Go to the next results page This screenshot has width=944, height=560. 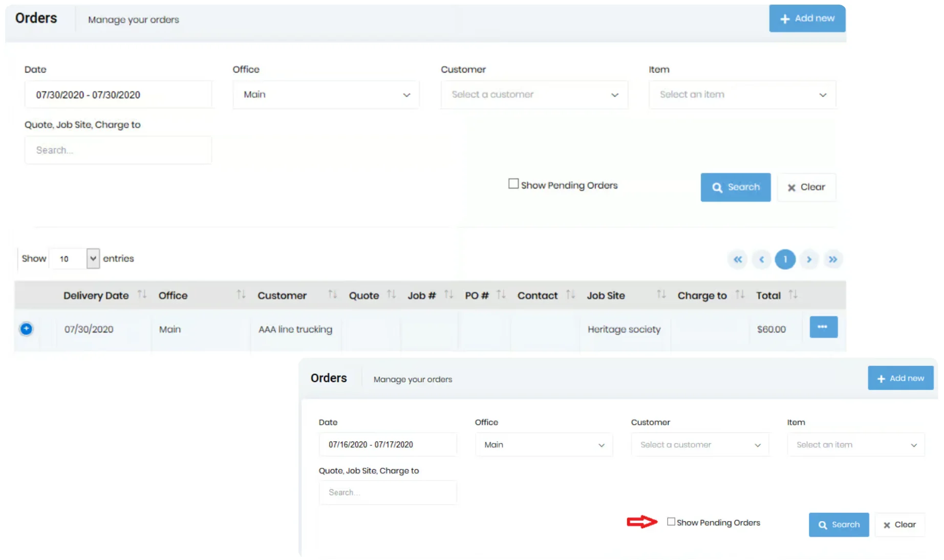[x=809, y=260]
